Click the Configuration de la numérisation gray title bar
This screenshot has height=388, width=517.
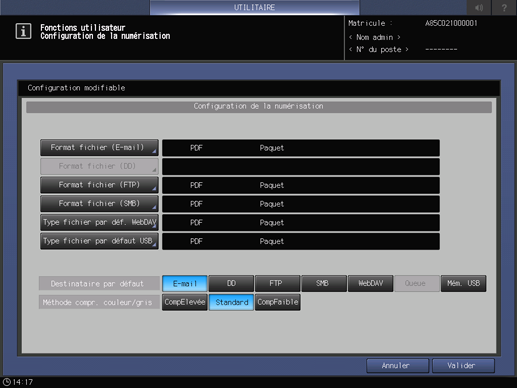pyautogui.click(x=259, y=107)
